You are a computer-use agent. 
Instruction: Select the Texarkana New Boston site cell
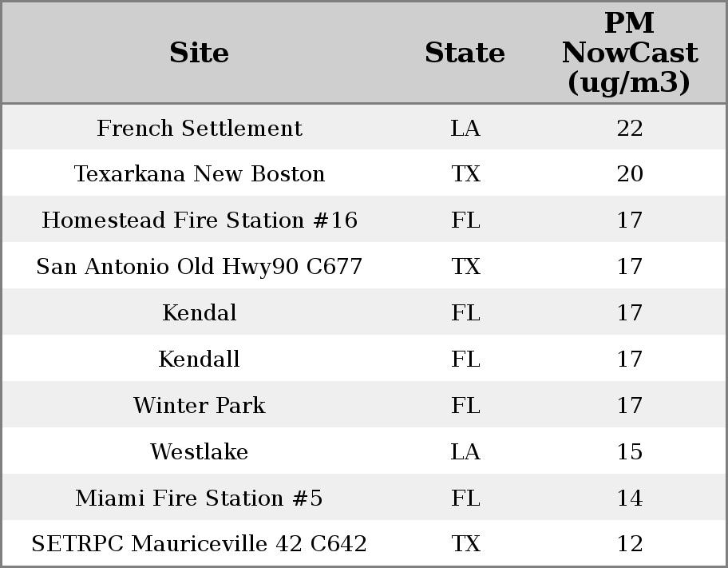click(x=200, y=174)
